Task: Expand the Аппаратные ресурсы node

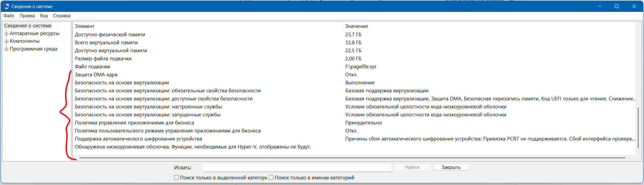Action: 6,34
